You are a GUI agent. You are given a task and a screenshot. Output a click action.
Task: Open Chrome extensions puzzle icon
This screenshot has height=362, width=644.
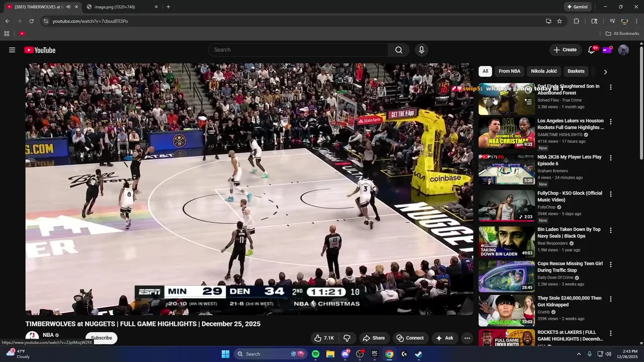point(577,21)
